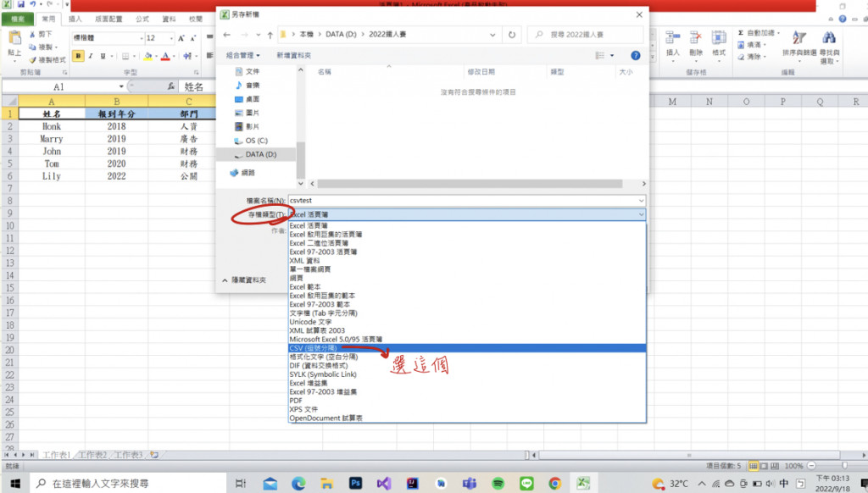Click the fill color bucket icon
The width and height of the screenshot is (868, 493).
click(x=147, y=56)
